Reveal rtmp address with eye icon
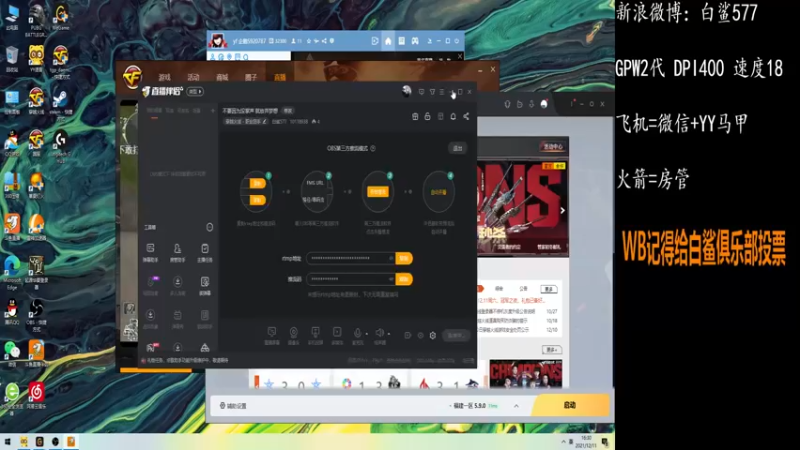This screenshot has height=450, width=800. click(391, 258)
